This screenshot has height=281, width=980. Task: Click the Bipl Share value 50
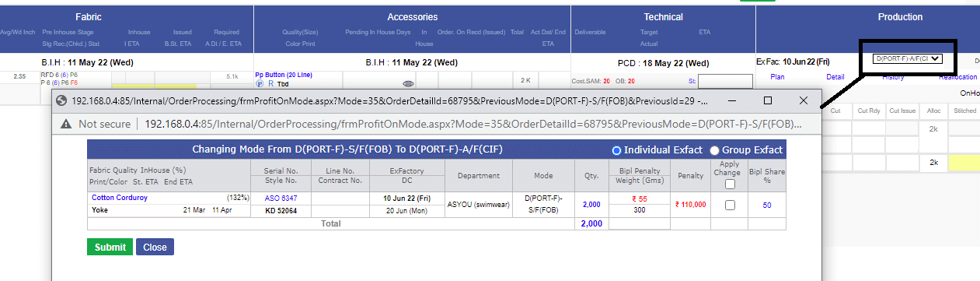pos(767,205)
